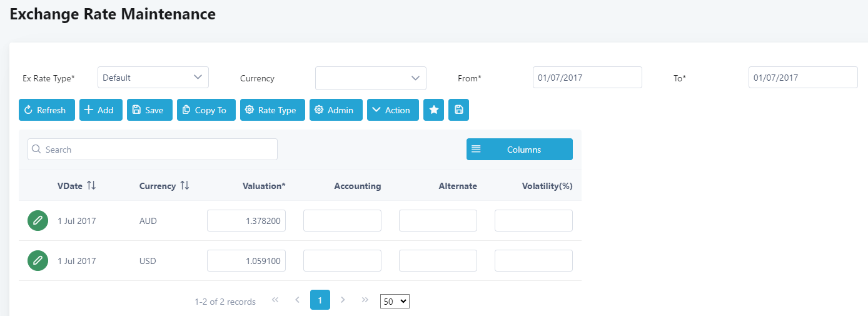
Task: Go to previous page arrow
Action: [x=297, y=300]
